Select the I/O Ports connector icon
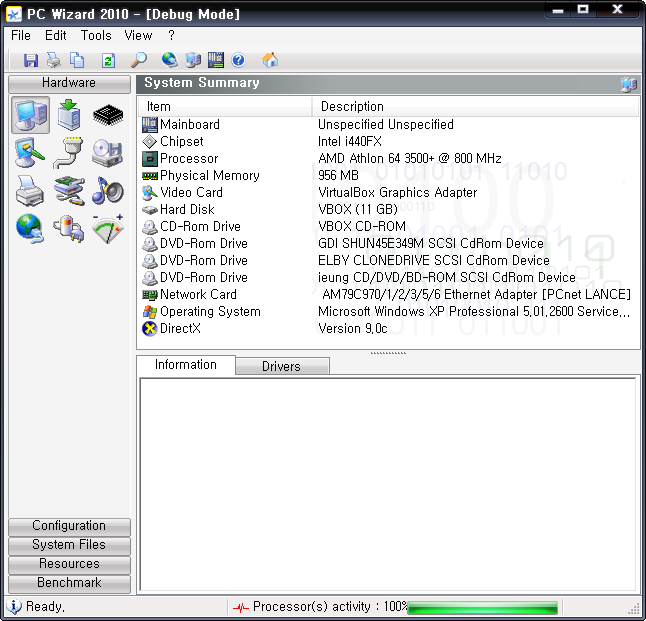The height and width of the screenshot is (621, 646). point(68,152)
